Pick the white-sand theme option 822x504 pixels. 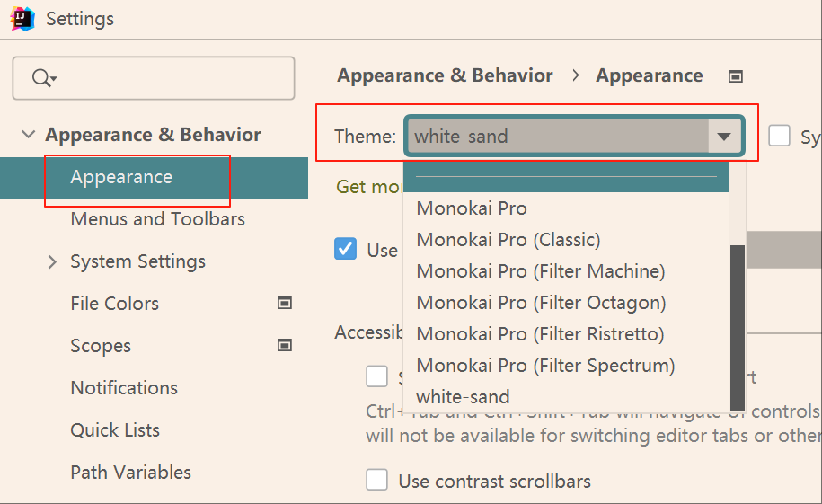[464, 397]
